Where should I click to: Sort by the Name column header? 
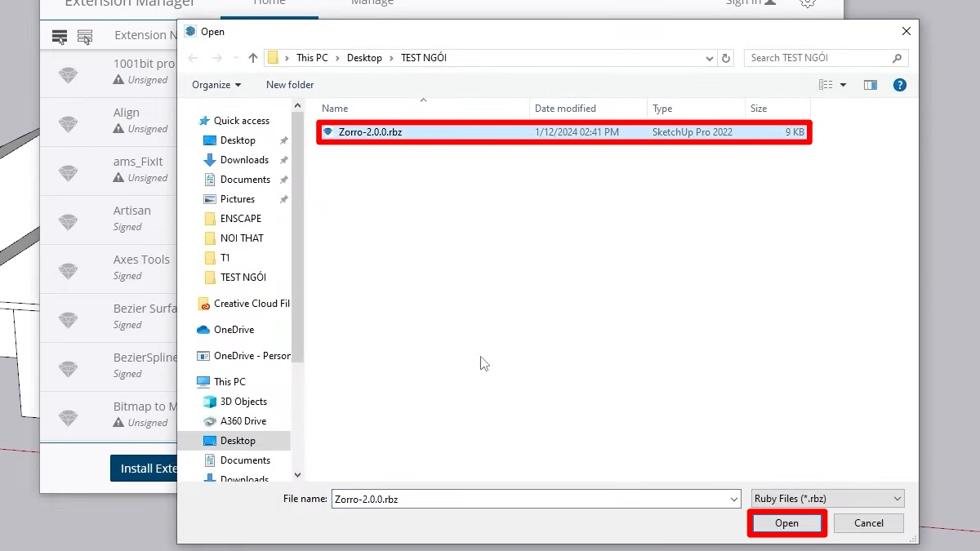[423, 109]
